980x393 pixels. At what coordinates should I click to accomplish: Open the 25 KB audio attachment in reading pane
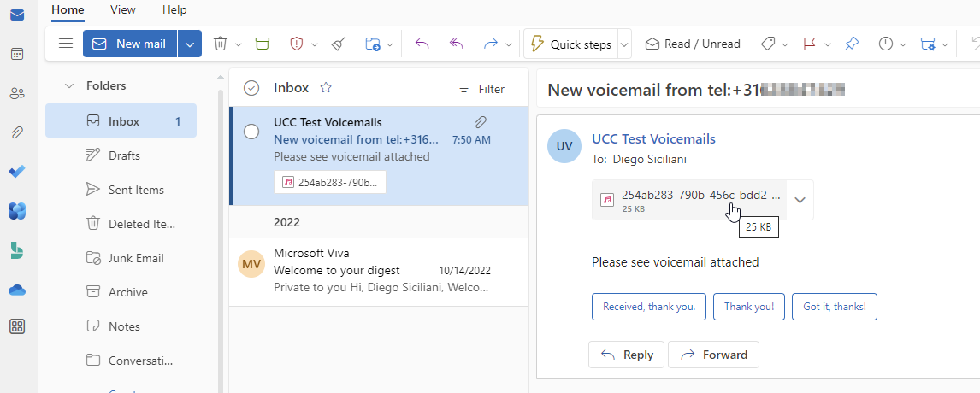coord(689,200)
